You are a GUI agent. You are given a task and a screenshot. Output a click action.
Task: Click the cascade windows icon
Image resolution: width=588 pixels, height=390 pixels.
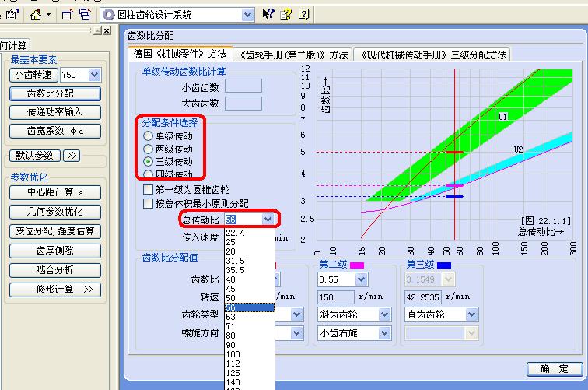(85, 15)
